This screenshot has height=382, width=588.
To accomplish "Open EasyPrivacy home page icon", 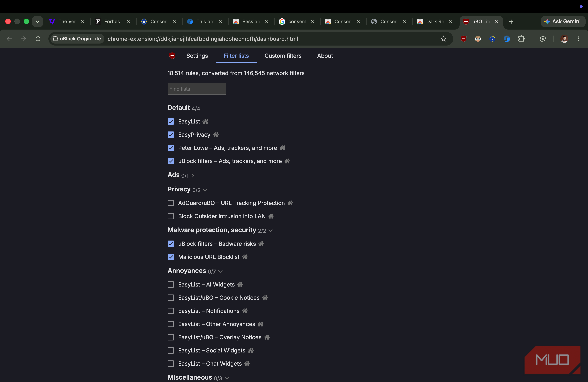I will point(216,134).
